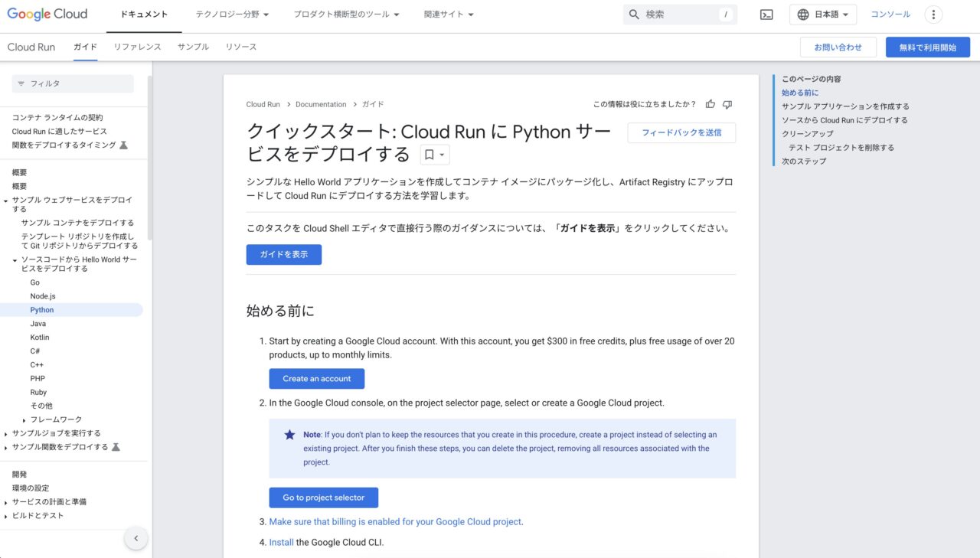
Task: Select PHP in the sidebar
Action: click(x=38, y=379)
